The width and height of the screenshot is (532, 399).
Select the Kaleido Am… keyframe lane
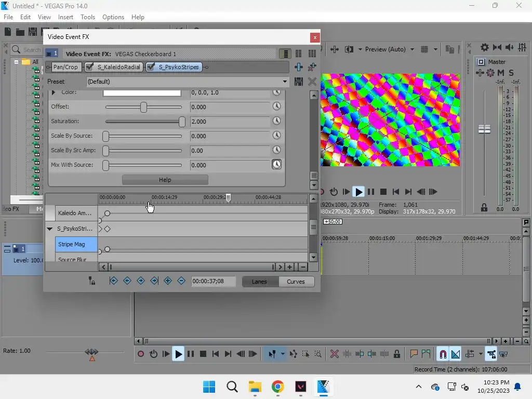click(x=76, y=213)
